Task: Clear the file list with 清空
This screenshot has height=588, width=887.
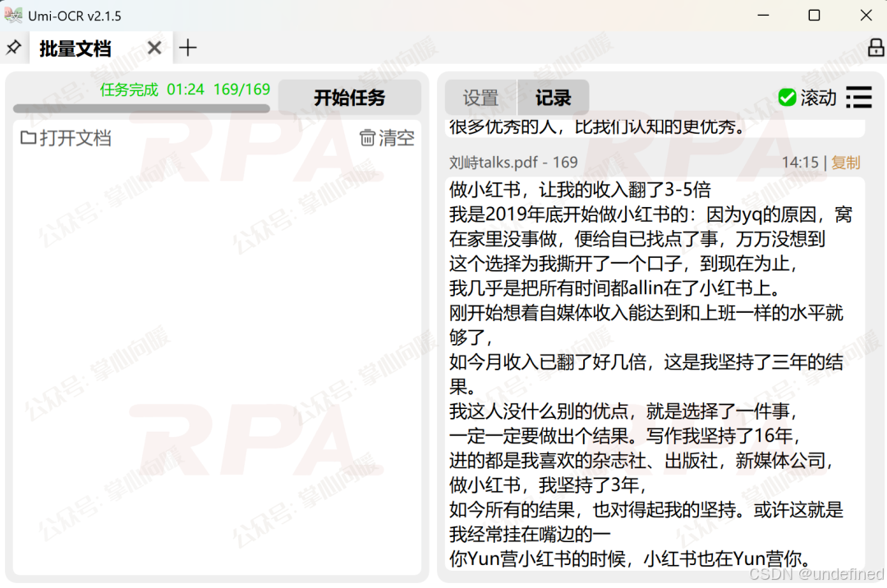Action: [x=387, y=138]
